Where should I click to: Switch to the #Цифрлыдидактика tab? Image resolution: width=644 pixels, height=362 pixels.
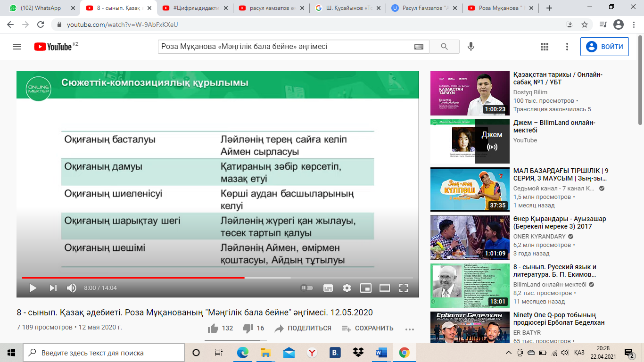click(194, 8)
